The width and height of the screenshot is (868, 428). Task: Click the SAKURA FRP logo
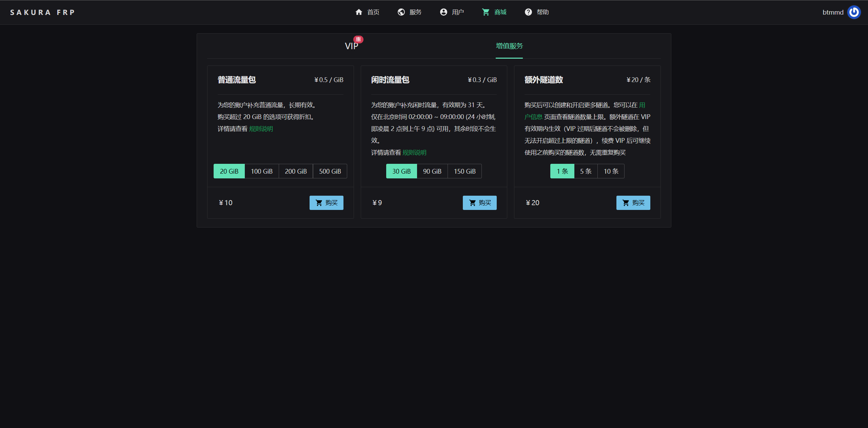(x=42, y=12)
